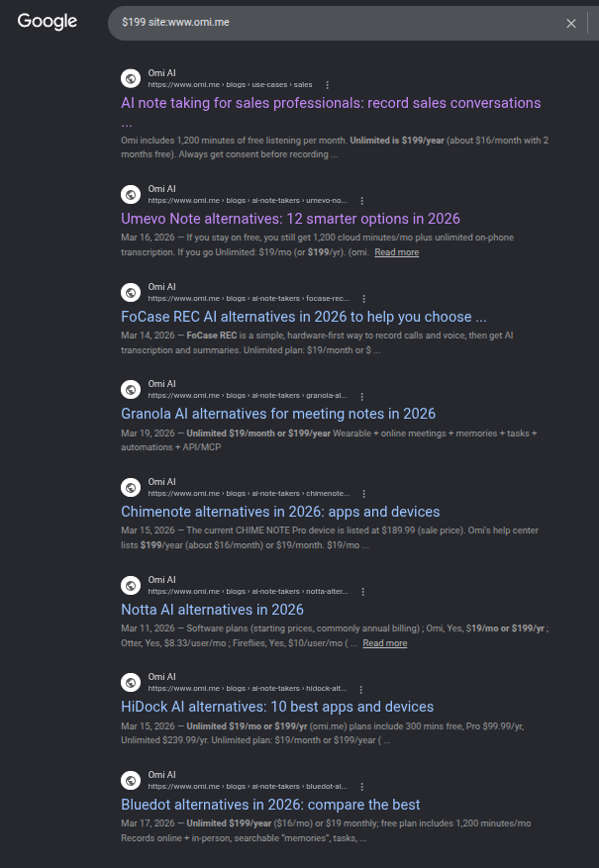Open three-dot menu for Bluedot result

pos(361,787)
